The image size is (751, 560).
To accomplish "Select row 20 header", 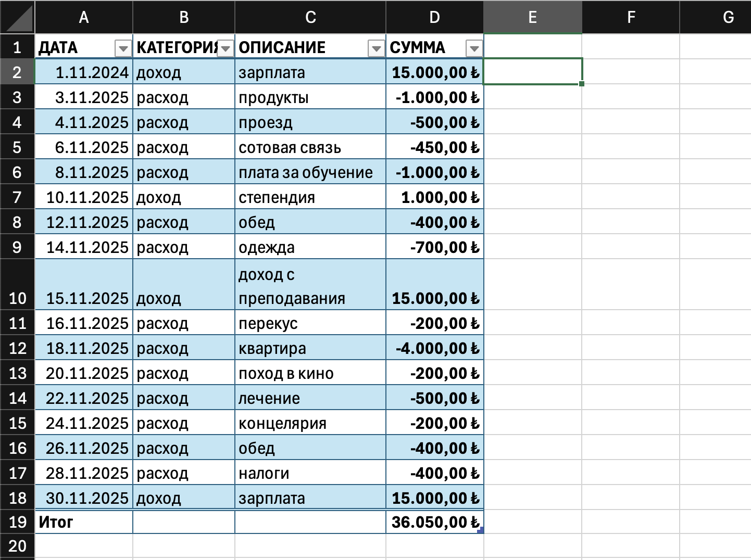I will tap(17, 546).
